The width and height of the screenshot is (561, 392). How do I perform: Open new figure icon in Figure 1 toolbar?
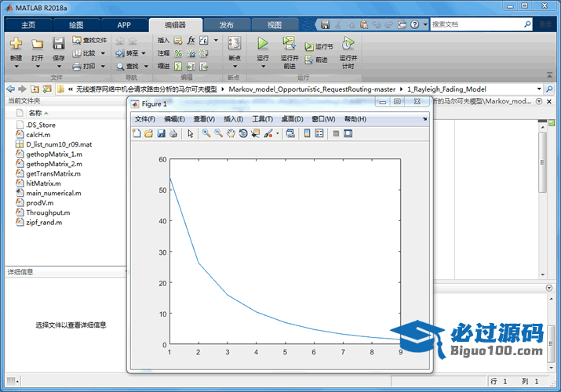137,133
